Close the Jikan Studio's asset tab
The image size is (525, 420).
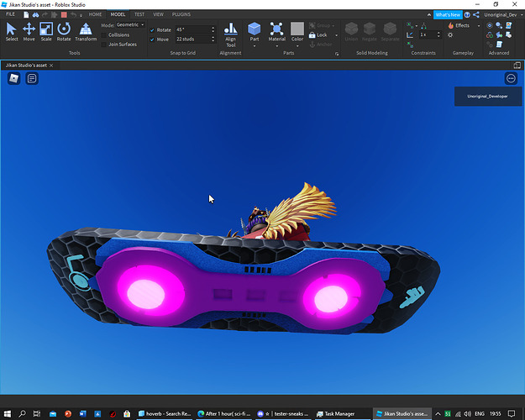point(51,66)
